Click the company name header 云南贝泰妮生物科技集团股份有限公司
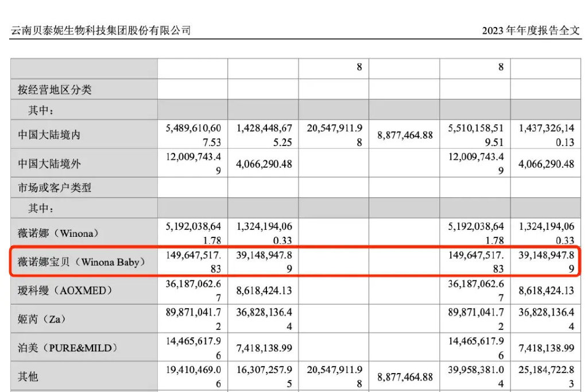 [x=101, y=30]
